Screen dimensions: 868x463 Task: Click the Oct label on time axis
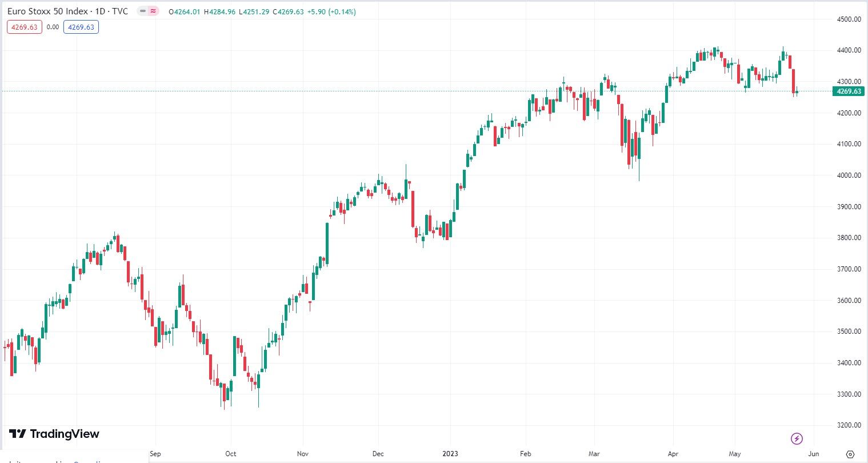pyautogui.click(x=230, y=454)
